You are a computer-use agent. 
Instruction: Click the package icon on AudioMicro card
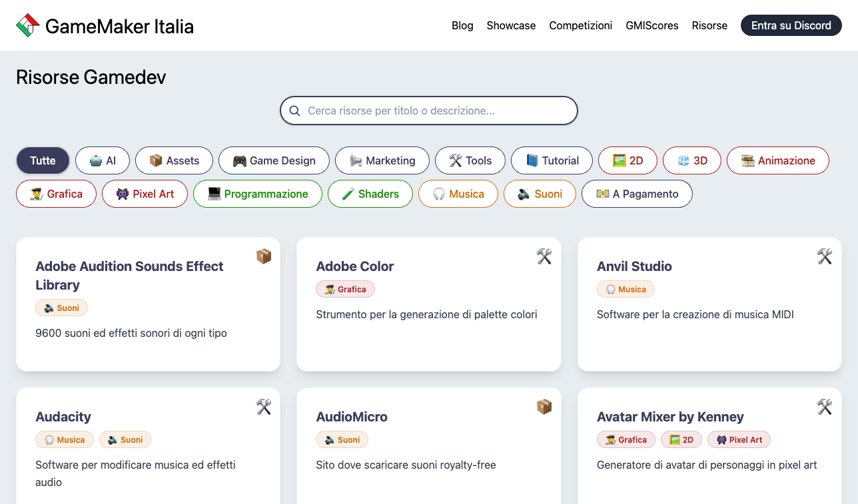coord(544,407)
